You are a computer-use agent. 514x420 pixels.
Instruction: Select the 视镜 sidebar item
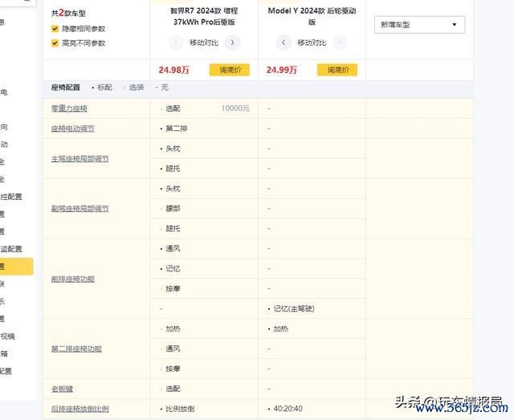tap(7, 336)
